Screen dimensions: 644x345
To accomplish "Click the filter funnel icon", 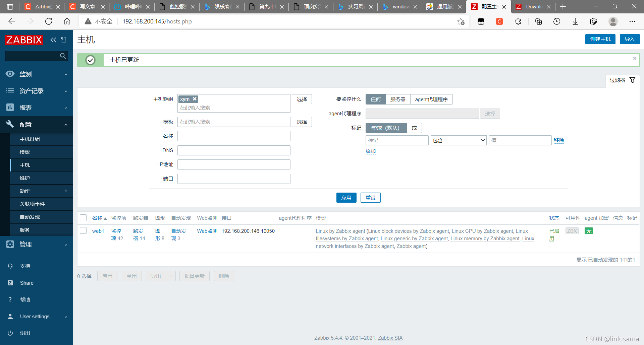I will coord(632,80).
